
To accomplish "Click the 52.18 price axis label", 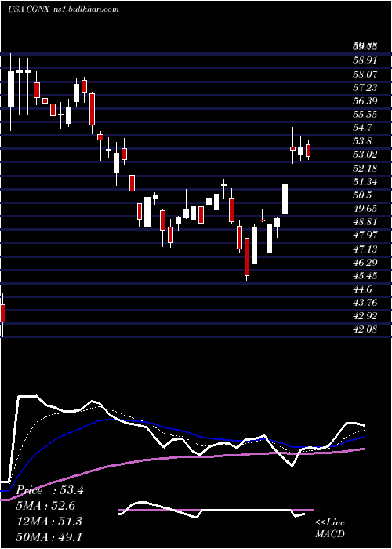I will tap(365, 169).
